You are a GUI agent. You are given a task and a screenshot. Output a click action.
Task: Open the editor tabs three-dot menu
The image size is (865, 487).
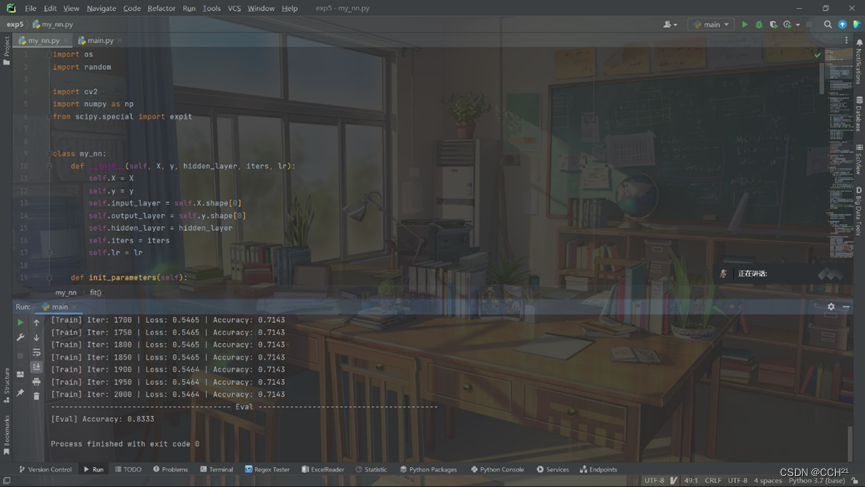point(846,40)
